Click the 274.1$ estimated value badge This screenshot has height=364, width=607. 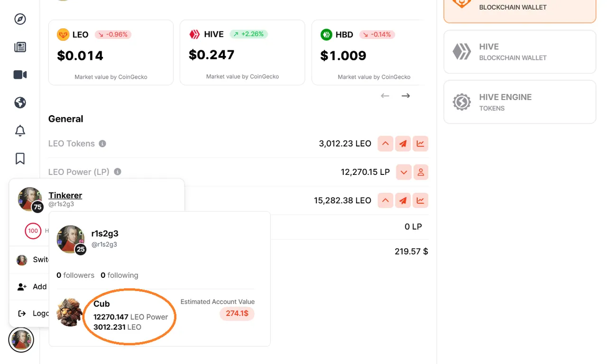click(237, 313)
